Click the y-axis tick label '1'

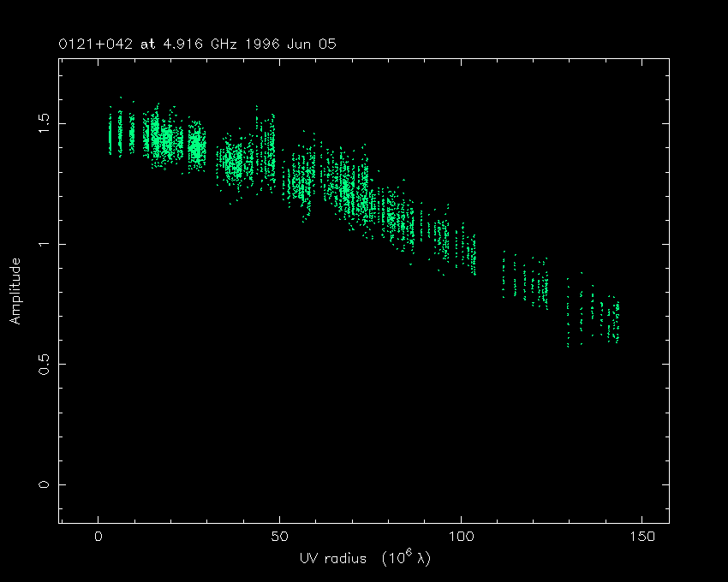coord(42,244)
